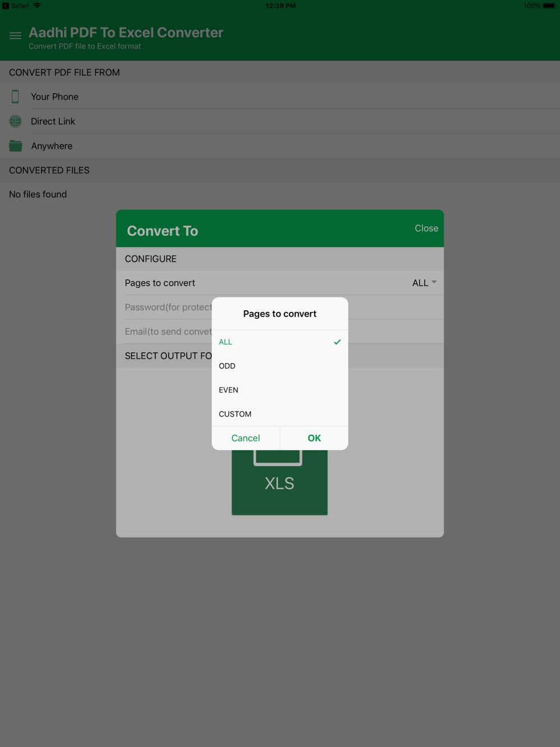Confirm selection with OK button
Image resolution: width=560 pixels, height=747 pixels.
314,438
